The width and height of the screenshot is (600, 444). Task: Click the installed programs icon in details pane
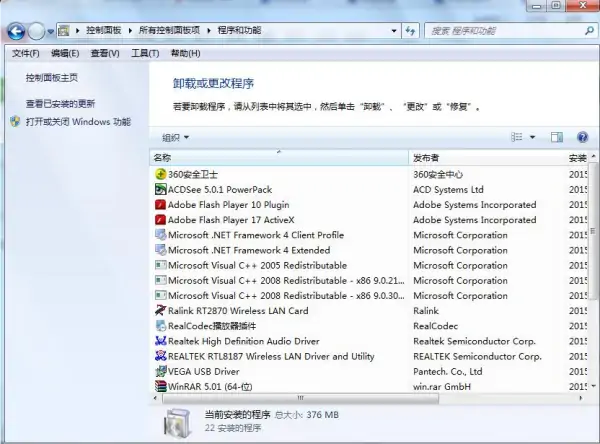tap(177, 423)
